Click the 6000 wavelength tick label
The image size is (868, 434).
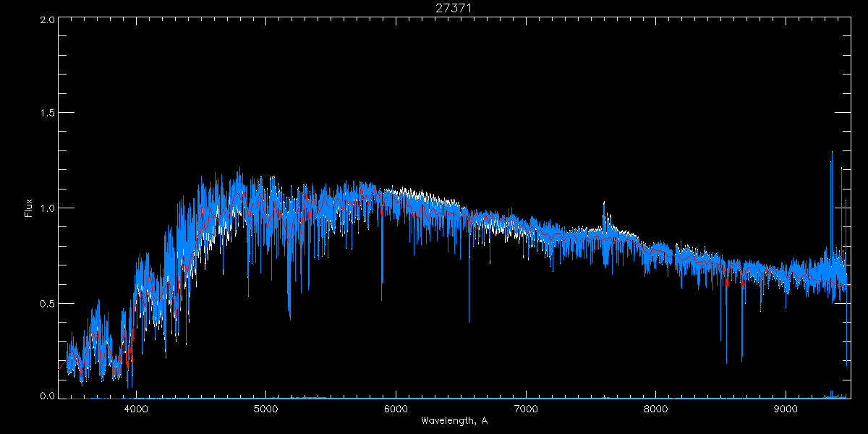396,407
